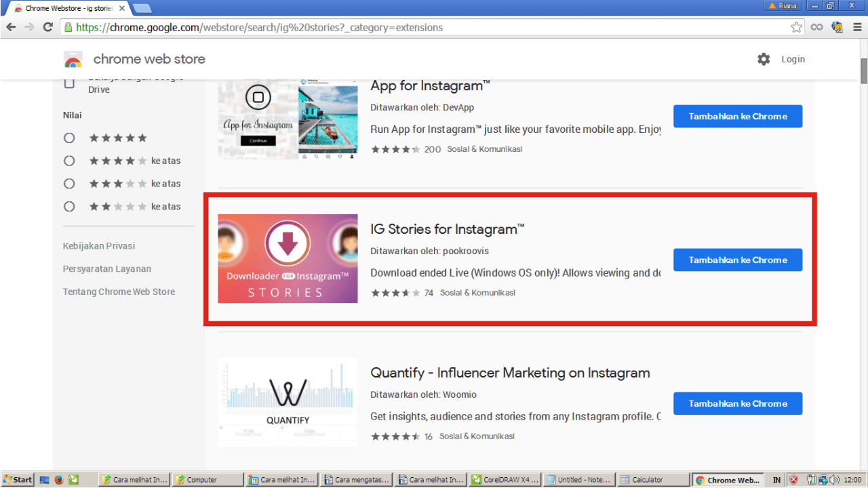Add Quantify to Chrome
The image size is (868, 488).
click(x=738, y=403)
